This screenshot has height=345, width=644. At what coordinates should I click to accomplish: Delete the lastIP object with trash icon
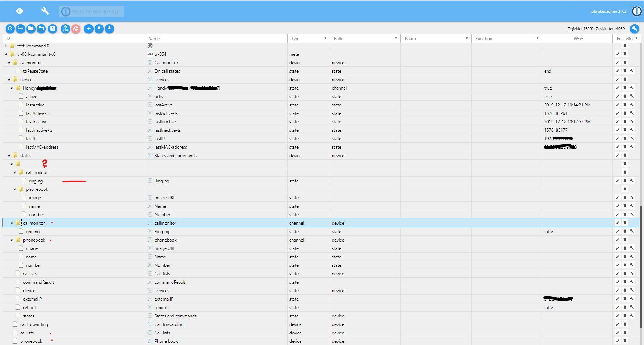coord(625,138)
